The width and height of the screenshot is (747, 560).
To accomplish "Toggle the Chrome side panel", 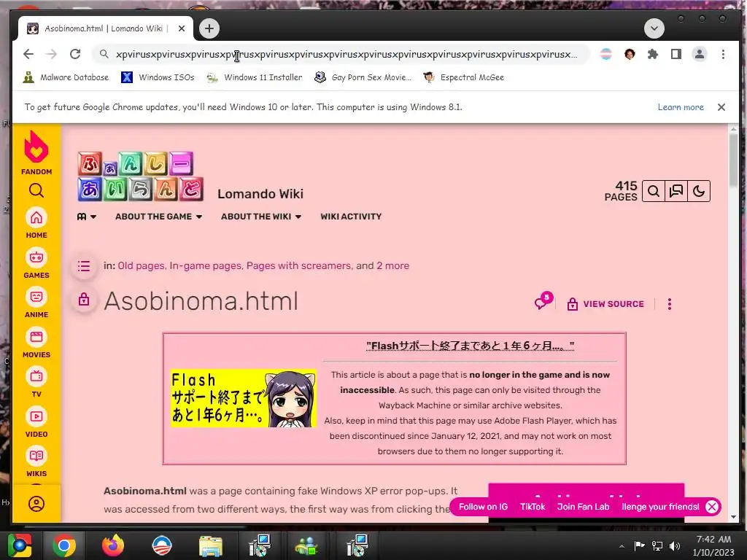I will point(676,54).
